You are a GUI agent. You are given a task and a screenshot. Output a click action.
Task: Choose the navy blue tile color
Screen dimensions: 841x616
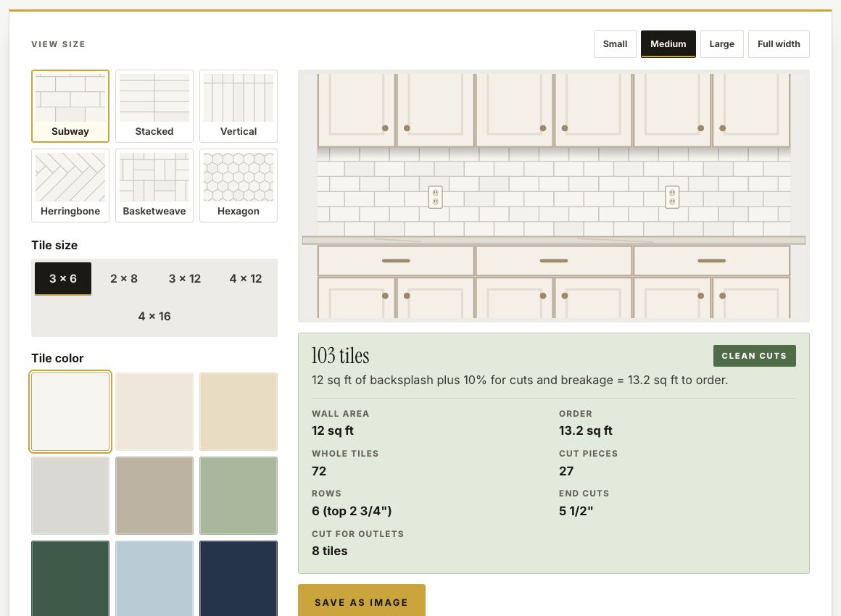point(239,578)
